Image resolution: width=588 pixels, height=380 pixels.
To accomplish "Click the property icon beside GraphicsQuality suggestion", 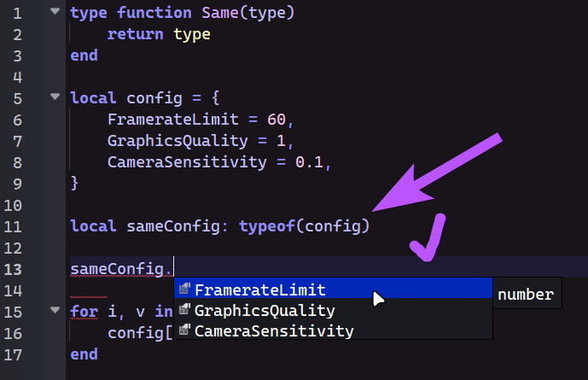I will (x=184, y=310).
